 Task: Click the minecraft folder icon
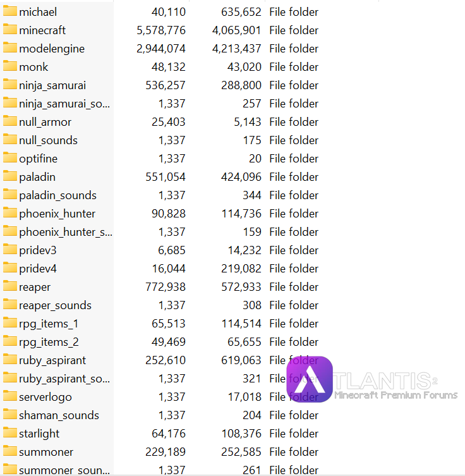tap(10, 30)
